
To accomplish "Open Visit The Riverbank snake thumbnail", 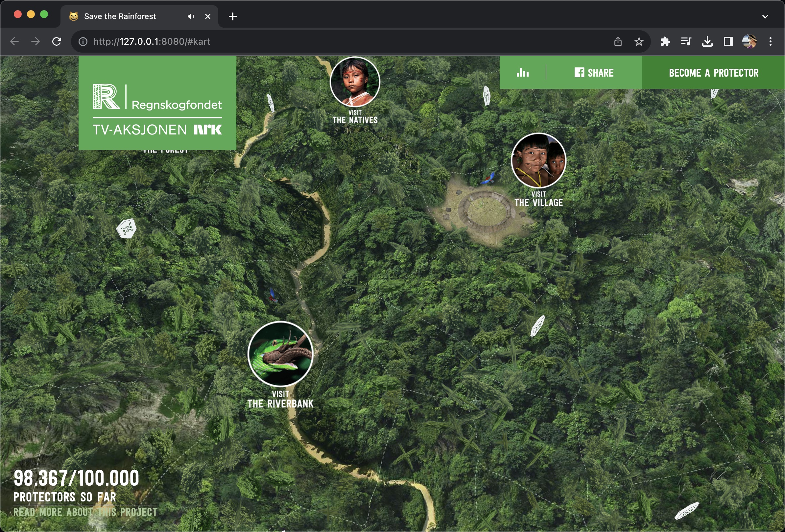I will (280, 354).
